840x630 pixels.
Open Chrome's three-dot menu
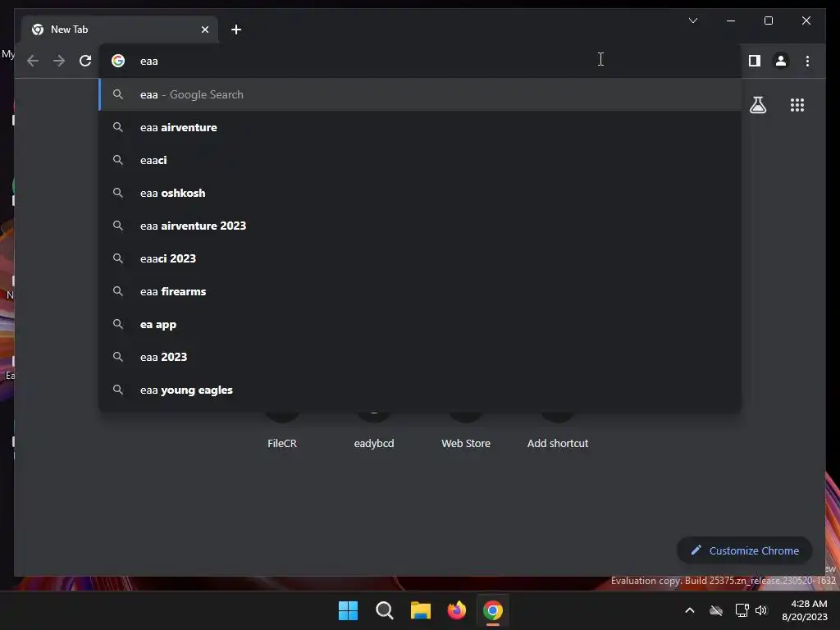[x=807, y=61]
